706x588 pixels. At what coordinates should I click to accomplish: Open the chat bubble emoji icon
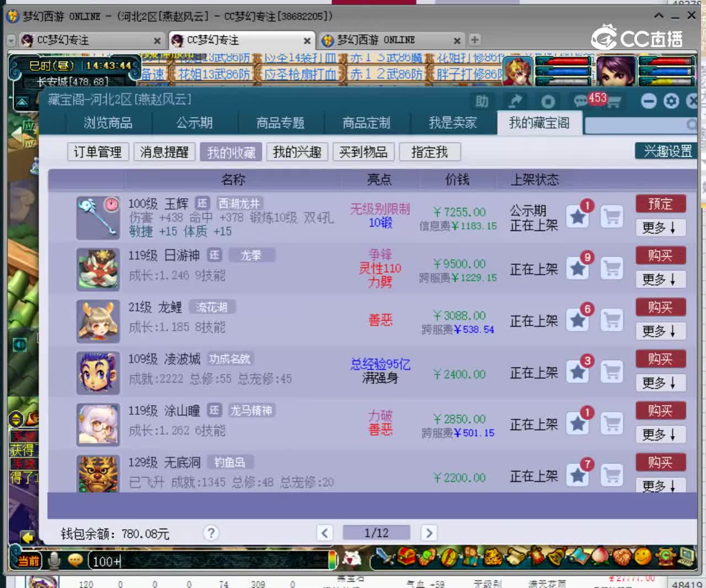(x=75, y=560)
